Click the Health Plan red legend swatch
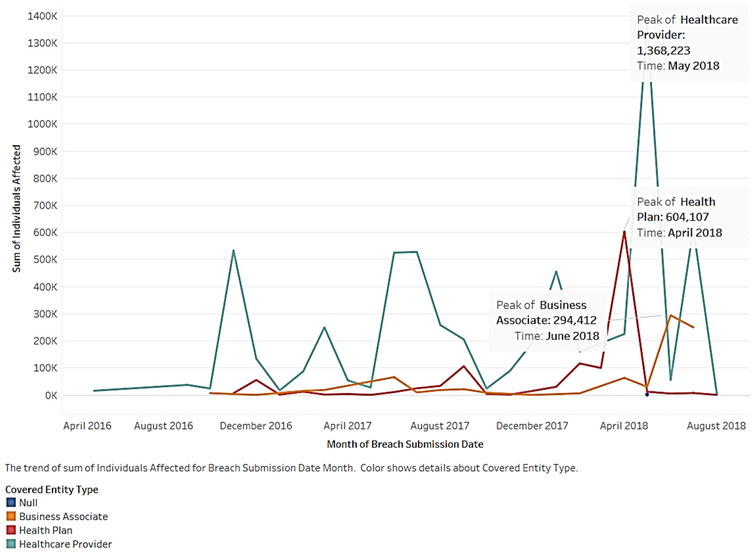Image resolution: width=756 pixels, height=555 pixels. [11, 530]
